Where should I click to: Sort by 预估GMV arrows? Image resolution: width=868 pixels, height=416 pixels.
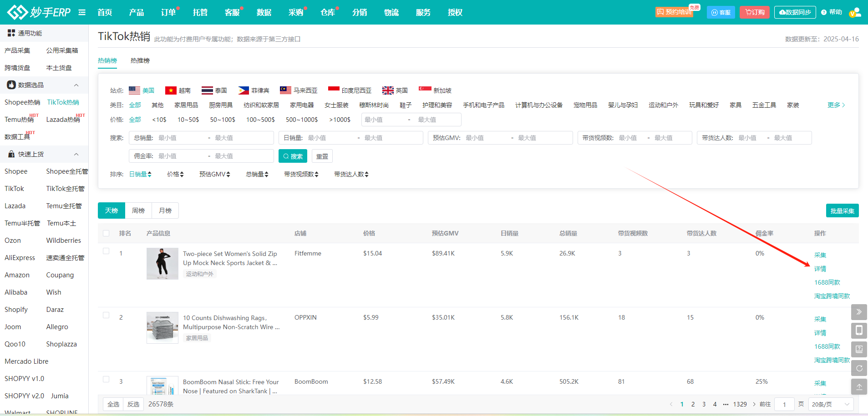(228, 174)
